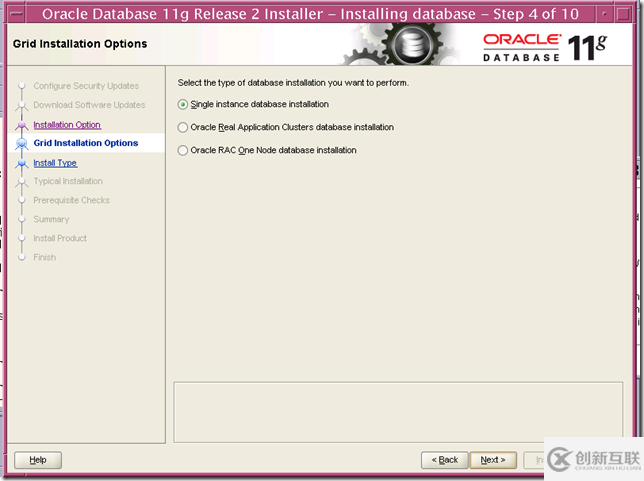Viewport: 644px width, 481px height.
Task: Select Single instance database installation option
Action: tap(253, 104)
